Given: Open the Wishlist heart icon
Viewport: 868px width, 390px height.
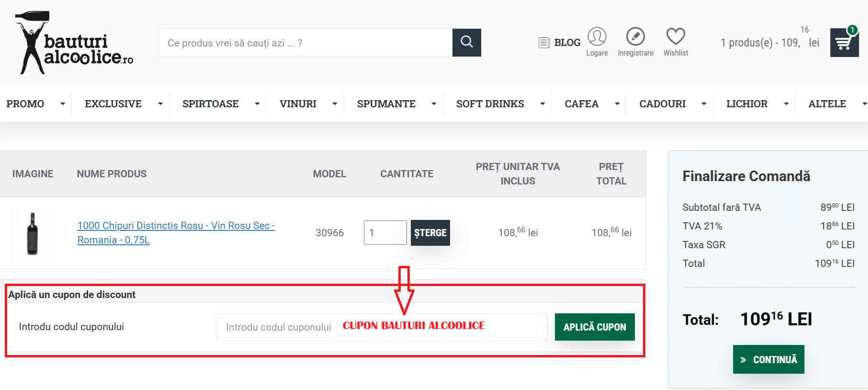Looking at the screenshot, I should [676, 37].
